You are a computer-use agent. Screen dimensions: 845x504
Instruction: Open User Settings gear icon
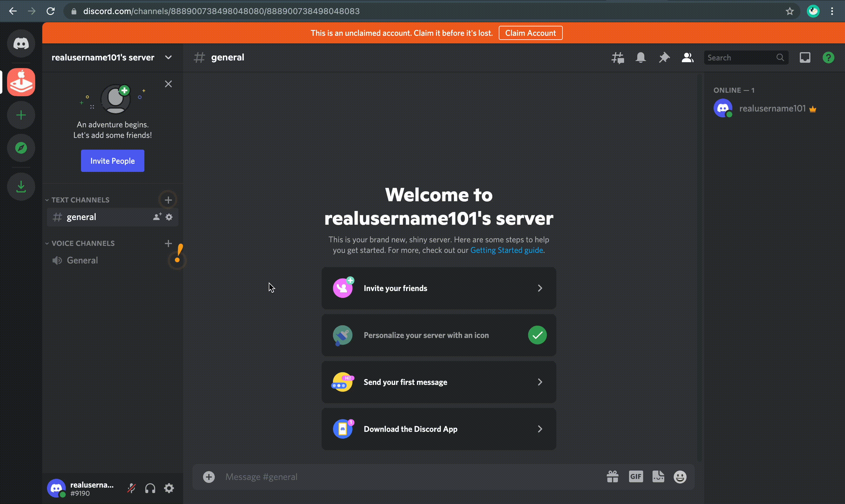pyautogui.click(x=169, y=488)
